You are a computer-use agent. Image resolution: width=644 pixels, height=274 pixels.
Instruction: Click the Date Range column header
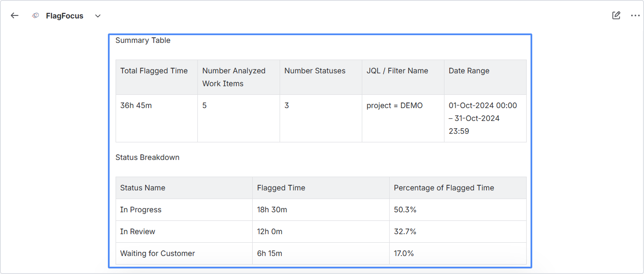click(485, 77)
